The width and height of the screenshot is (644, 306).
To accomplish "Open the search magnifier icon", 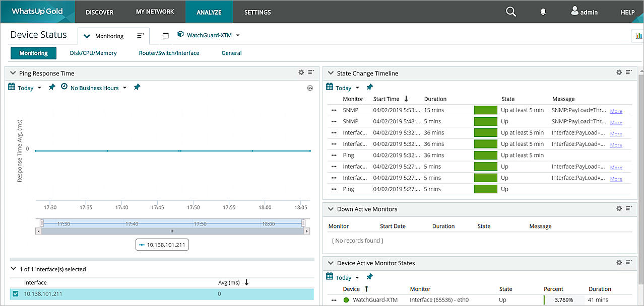I will (x=510, y=12).
